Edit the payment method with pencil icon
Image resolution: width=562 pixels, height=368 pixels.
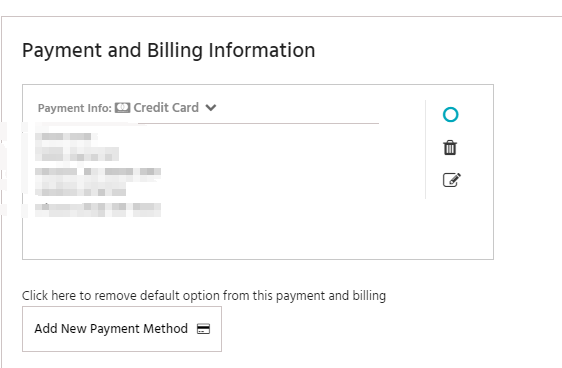(x=452, y=180)
